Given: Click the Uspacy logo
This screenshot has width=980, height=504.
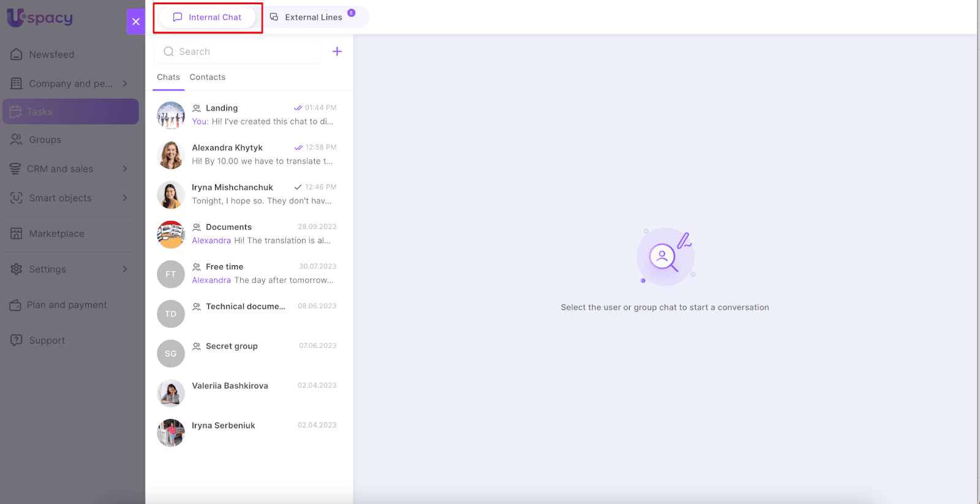Looking at the screenshot, I should click(x=40, y=18).
